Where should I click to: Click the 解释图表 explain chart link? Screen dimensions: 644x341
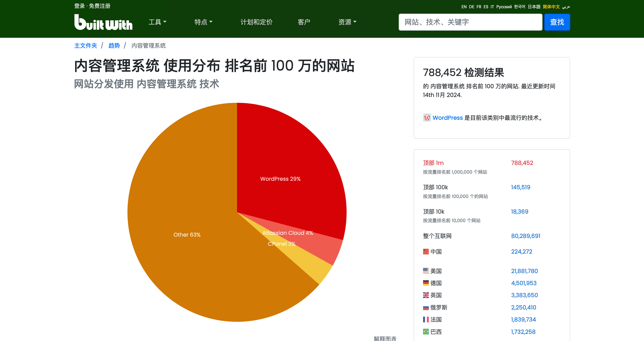coord(385,338)
